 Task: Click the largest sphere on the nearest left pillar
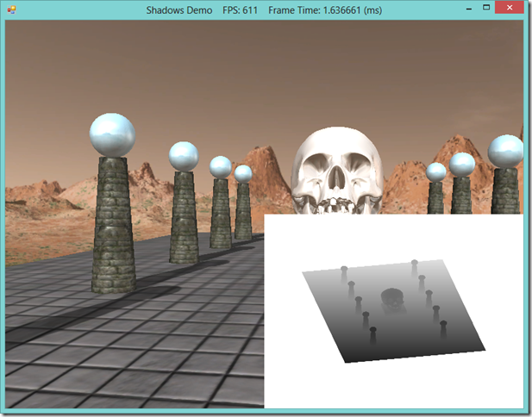pyautogui.click(x=112, y=134)
